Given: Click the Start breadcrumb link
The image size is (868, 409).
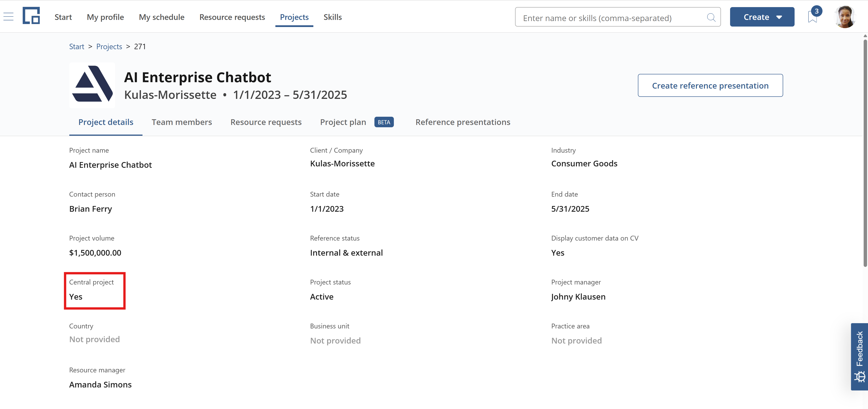Looking at the screenshot, I should (x=76, y=46).
